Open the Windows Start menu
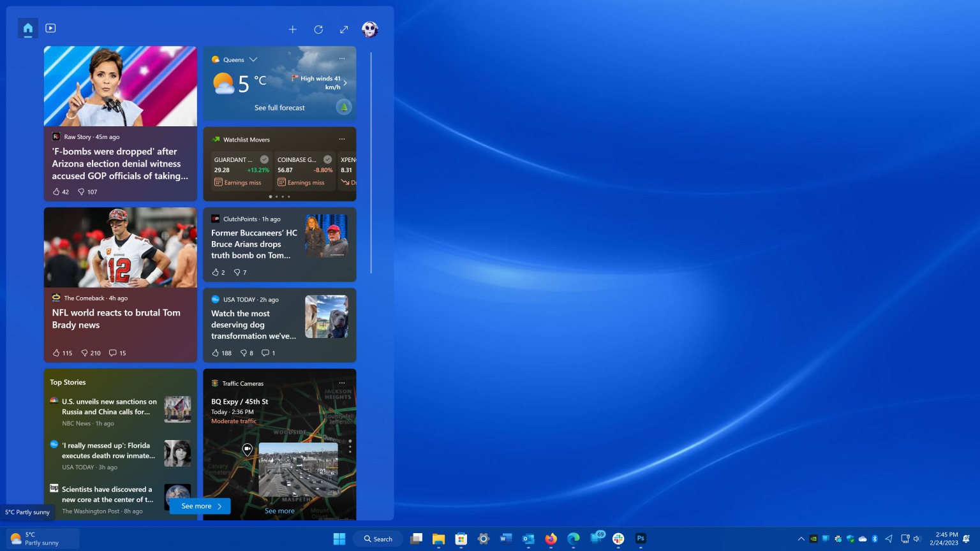The image size is (980, 551). [x=339, y=539]
